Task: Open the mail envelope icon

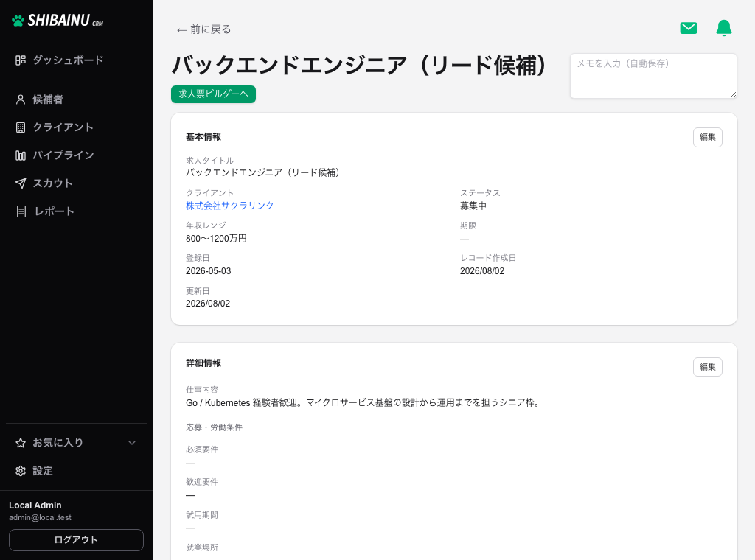Action: pyautogui.click(x=688, y=29)
